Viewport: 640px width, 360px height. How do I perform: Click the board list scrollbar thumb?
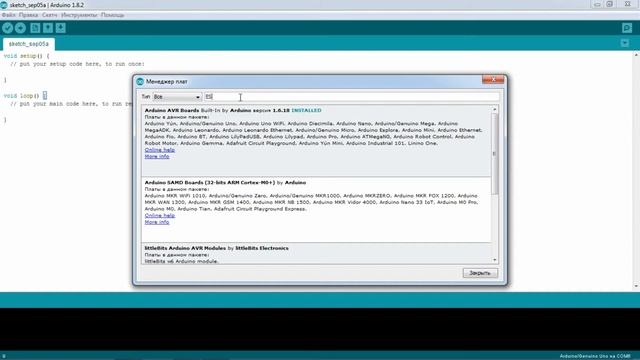[x=495, y=154]
